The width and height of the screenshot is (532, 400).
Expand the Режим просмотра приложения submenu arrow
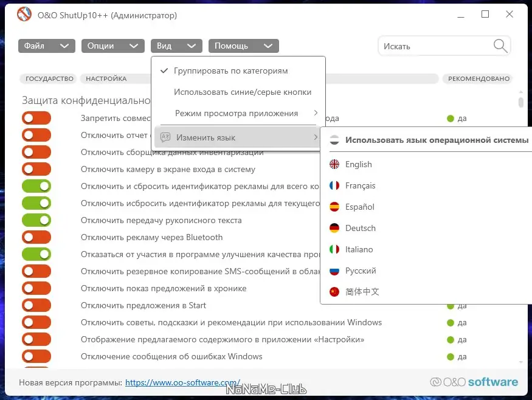pos(316,113)
